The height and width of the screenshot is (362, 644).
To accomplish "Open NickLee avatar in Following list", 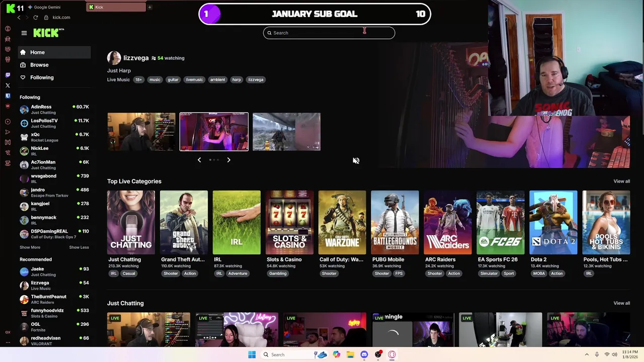I will click(24, 151).
